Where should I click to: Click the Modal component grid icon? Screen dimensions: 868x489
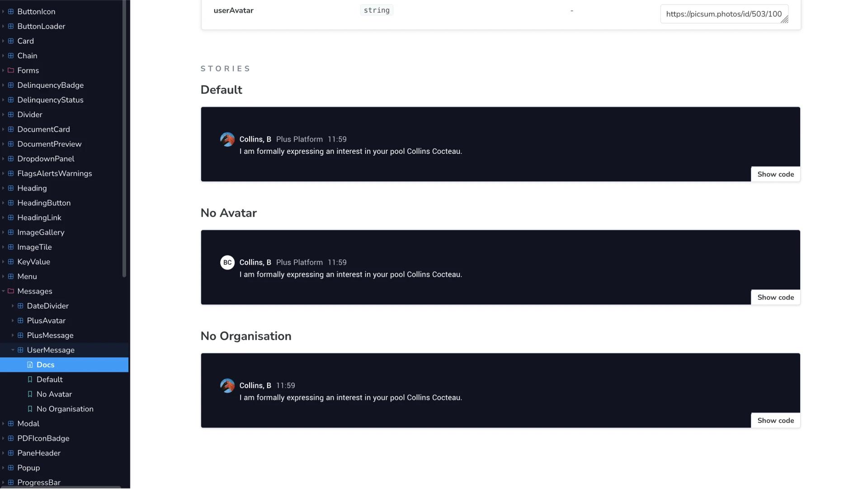coord(11,424)
